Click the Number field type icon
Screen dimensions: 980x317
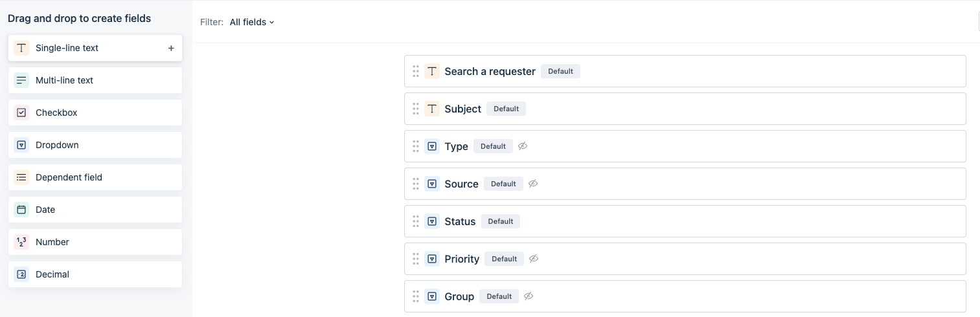(21, 242)
